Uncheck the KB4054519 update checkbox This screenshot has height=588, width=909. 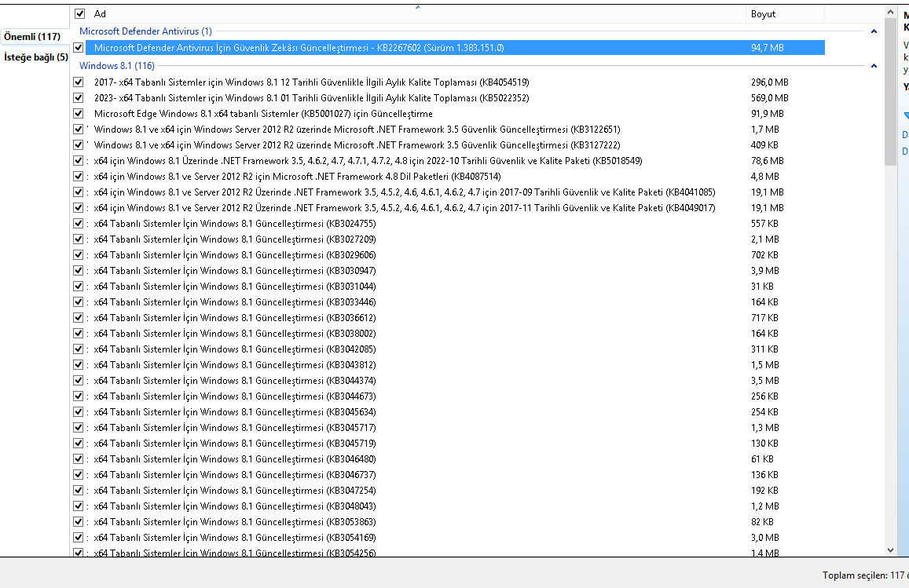coord(79,82)
